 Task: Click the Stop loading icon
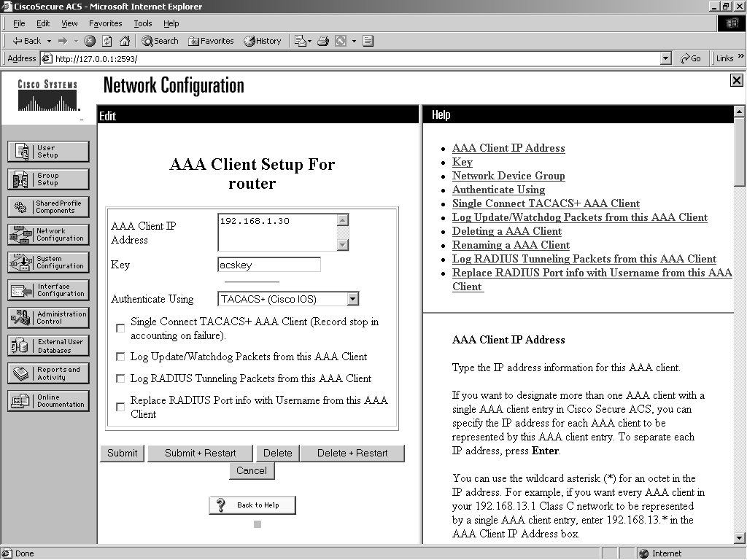tap(90, 41)
